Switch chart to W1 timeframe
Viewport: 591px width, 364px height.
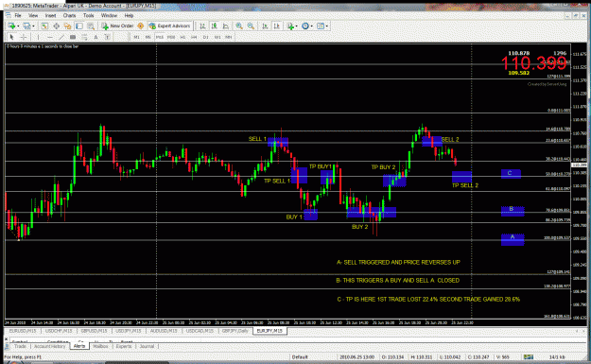217,37
